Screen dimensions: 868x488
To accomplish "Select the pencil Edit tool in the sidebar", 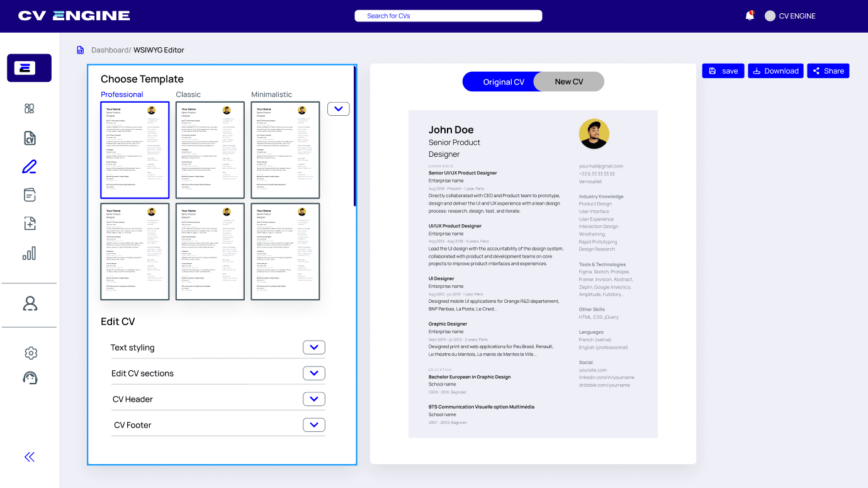I will pyautogui.click(x=29, y=166).
